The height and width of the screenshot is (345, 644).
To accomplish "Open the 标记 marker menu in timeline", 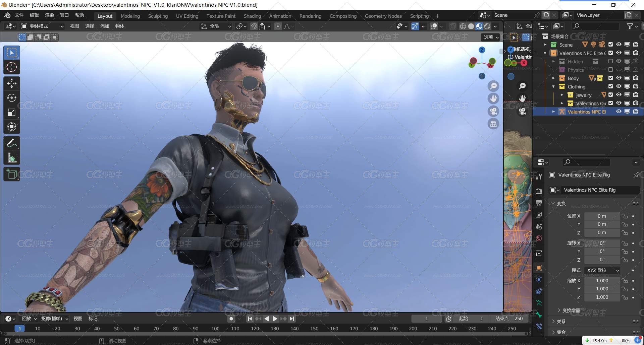I will tap(93, 319).
